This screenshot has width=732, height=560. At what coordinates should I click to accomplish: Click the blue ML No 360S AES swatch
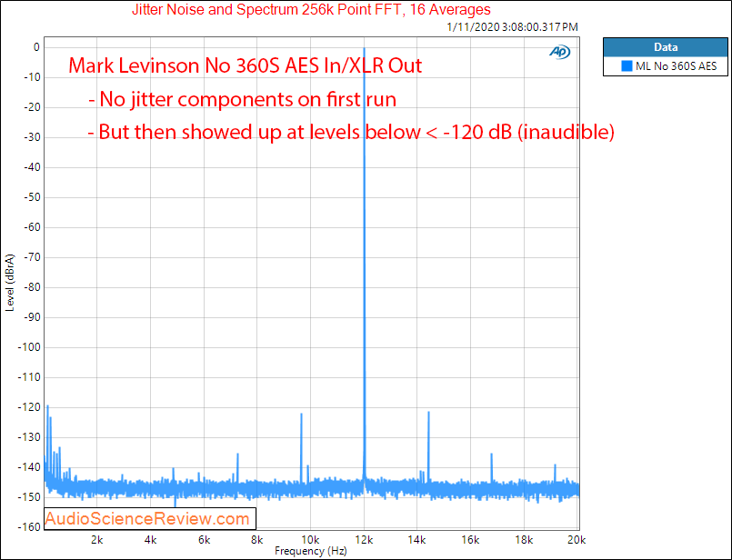click(627, 65)
